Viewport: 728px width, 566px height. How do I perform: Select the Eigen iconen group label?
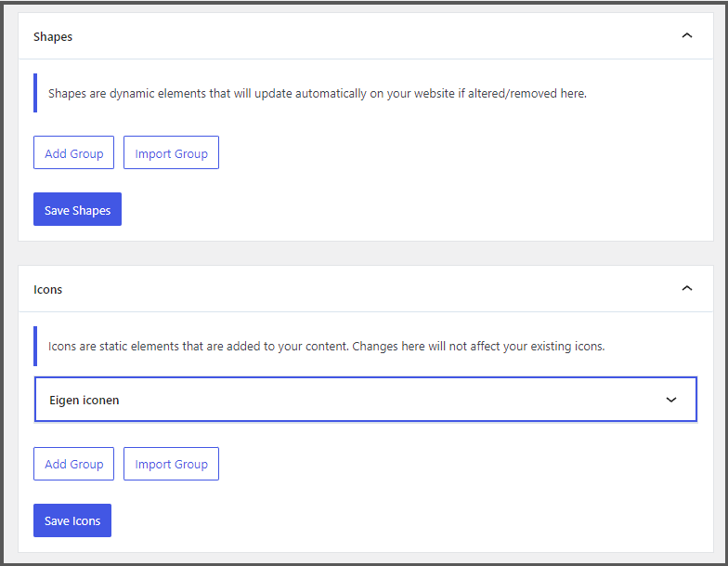84,401
